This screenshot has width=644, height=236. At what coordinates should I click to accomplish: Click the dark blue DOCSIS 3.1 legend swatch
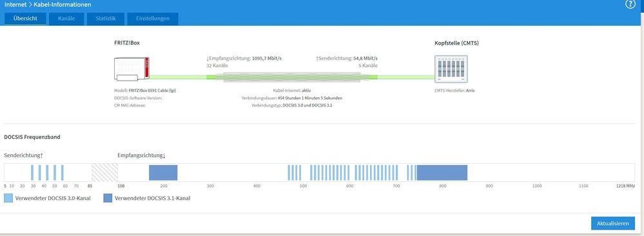(108, 198)
